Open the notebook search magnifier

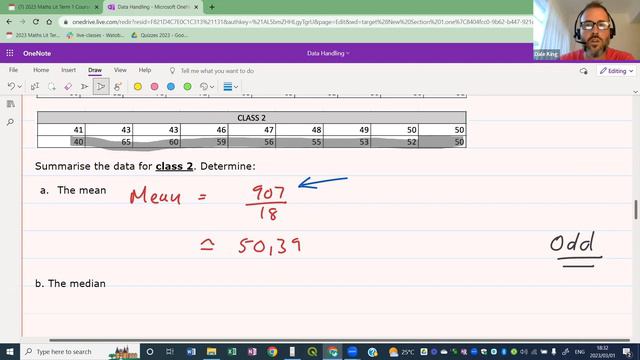[11, 122]
